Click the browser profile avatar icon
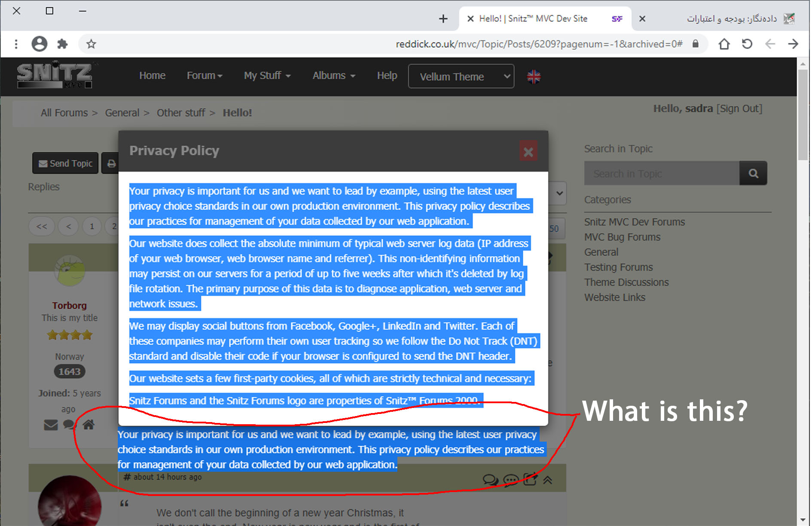The width and height of the screenshot is (812, 526). point(40,44)
